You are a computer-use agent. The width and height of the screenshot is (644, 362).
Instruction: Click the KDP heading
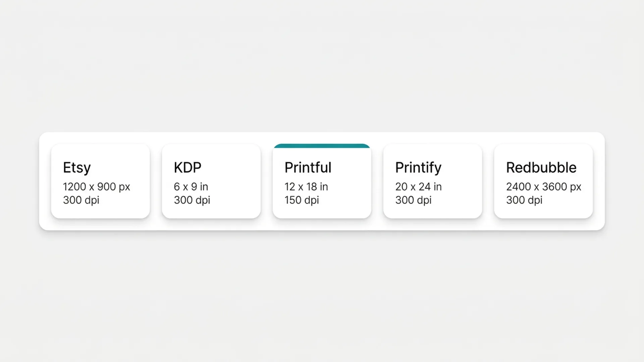click(x=187, y=168)
